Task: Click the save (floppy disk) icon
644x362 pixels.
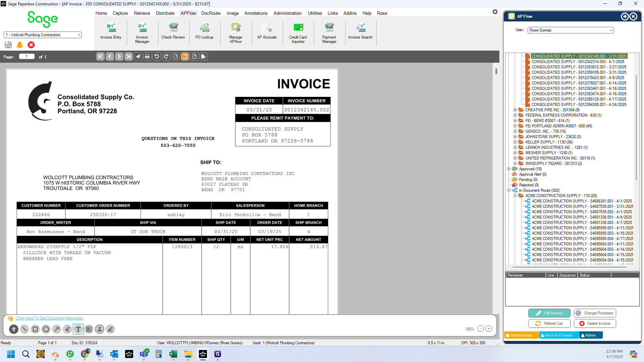Action: 8,45
